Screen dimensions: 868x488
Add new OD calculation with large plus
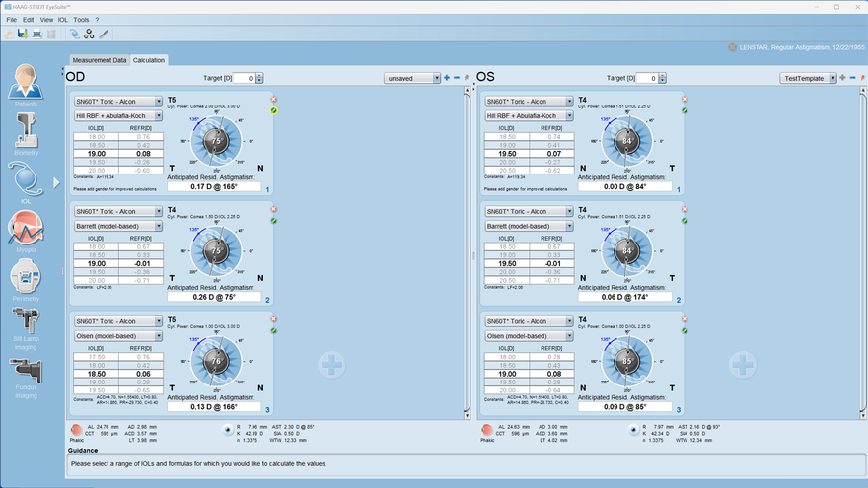click(x=331, y=365)
